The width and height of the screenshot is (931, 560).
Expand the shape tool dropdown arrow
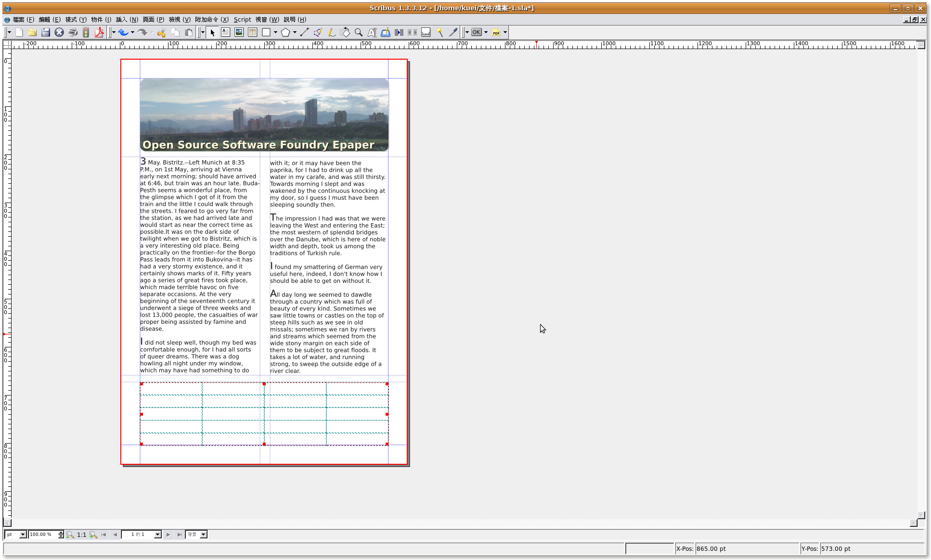(275, 32)
